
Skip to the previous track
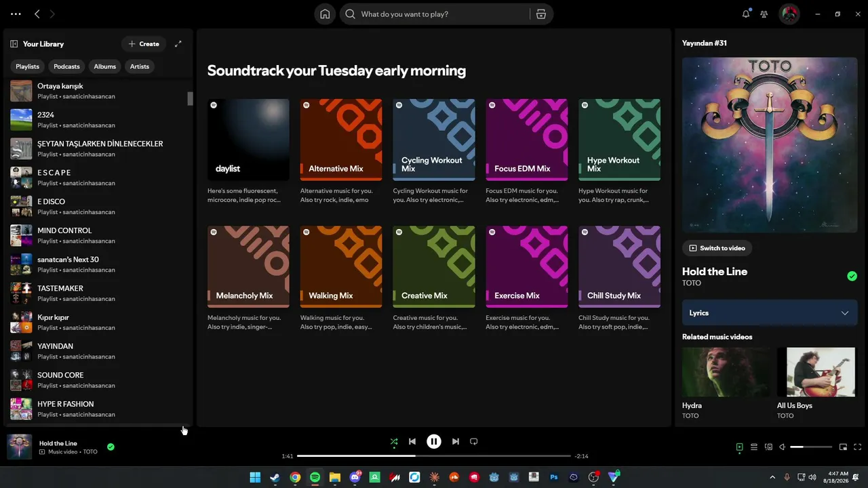[x=412, y=441]
